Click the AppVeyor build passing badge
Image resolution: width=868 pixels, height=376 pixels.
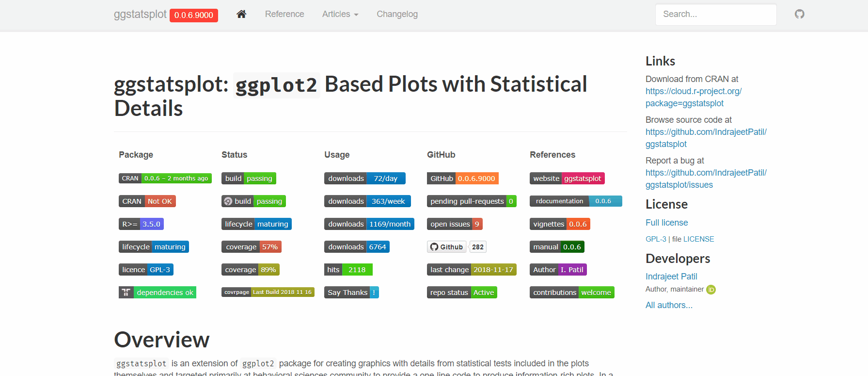coord(253,201)
